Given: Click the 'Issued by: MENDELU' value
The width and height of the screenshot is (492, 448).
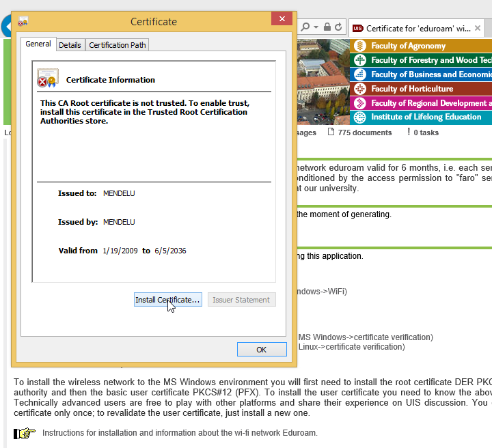Looking at the screenshot, I should [119, 222].
